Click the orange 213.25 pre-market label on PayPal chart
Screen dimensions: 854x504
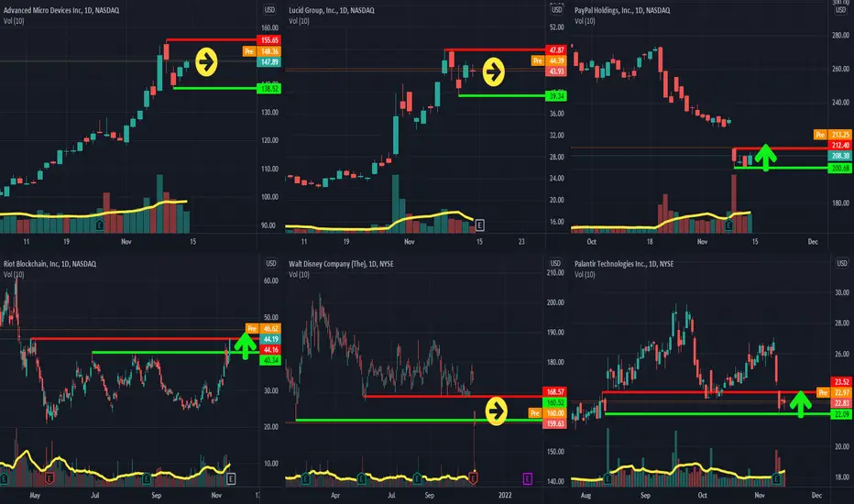click(840, 135)
